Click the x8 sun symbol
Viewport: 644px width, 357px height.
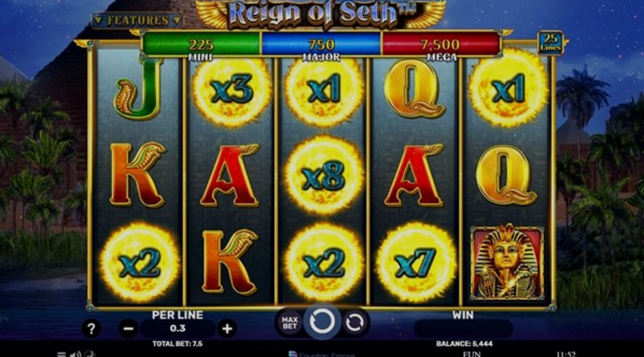pos(324,176)
